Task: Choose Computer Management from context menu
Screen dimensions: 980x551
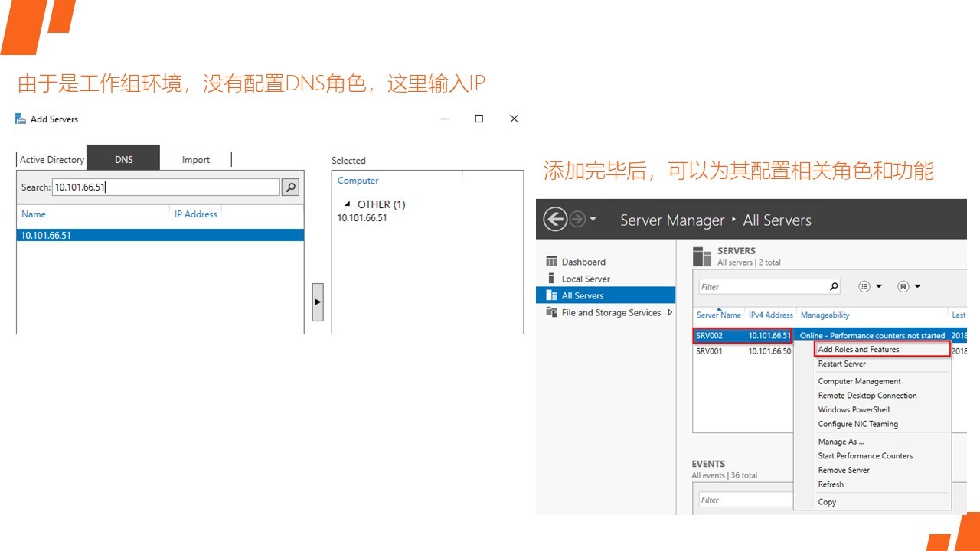Action: pos(859,381)
